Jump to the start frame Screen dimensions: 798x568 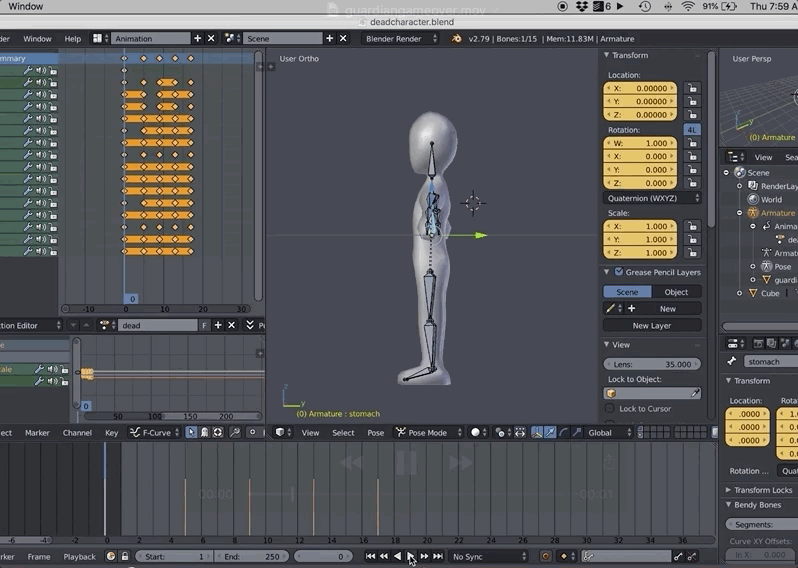(370, 557)
